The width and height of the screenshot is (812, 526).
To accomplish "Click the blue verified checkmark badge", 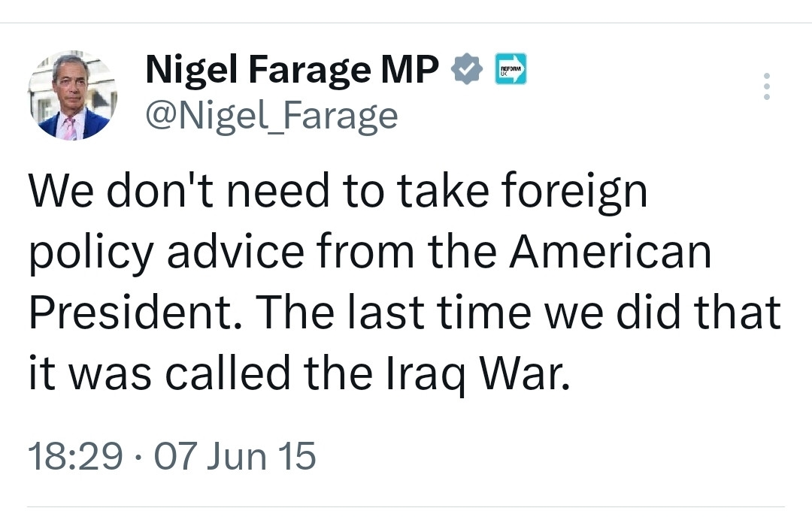I will click(x=468, y=70).
